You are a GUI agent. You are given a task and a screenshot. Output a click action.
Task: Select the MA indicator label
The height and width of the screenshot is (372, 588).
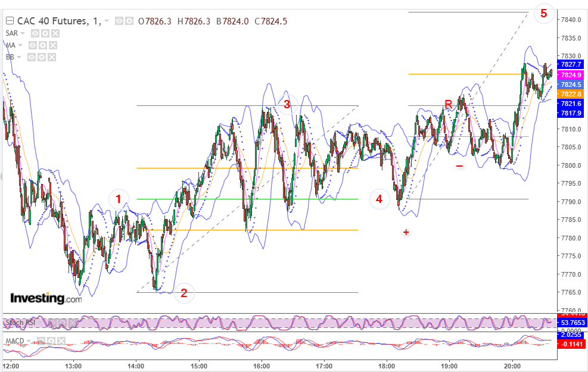coord(11,45)
